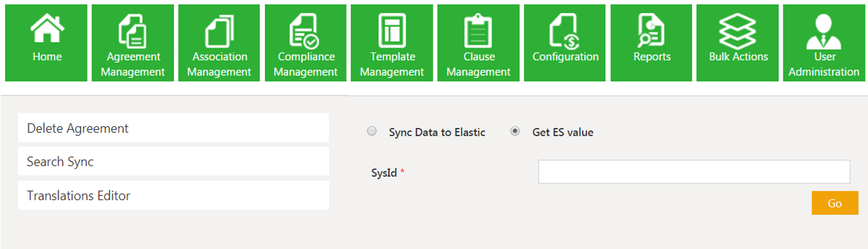This screenshot has height=249, width=868.
Task: Open Configuration dollar document icon
Action: 565,31
